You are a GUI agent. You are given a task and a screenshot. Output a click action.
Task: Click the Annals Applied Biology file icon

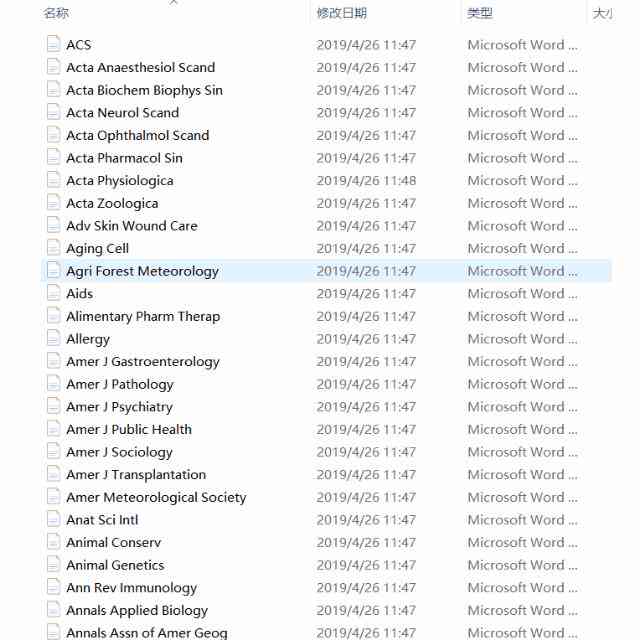[x=53, y=610]
